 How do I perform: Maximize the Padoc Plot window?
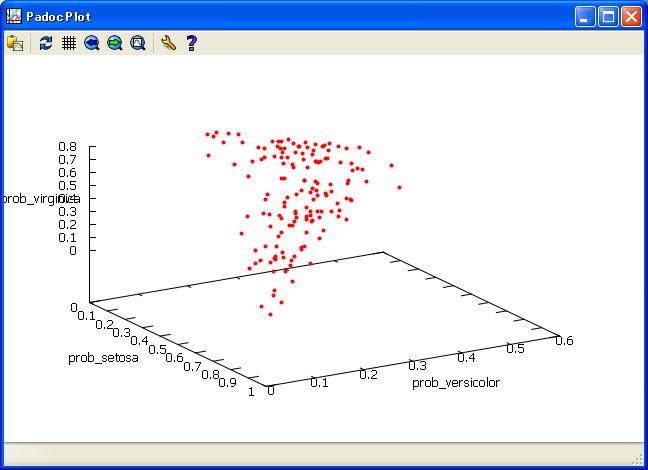click(608, 16)
